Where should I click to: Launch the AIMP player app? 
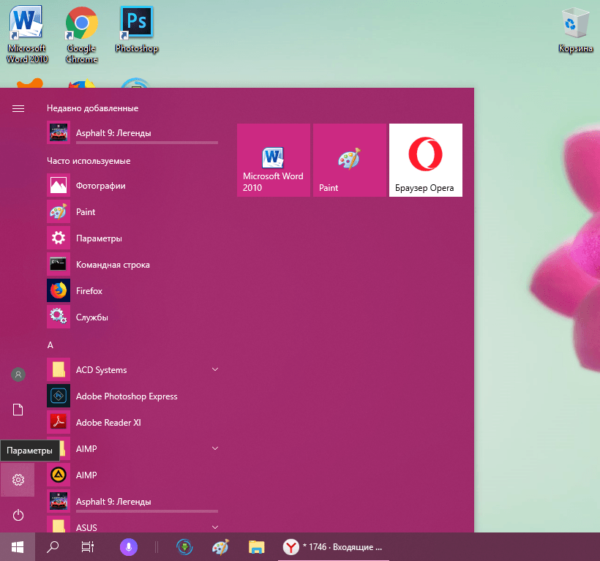[x=132, y=475]
